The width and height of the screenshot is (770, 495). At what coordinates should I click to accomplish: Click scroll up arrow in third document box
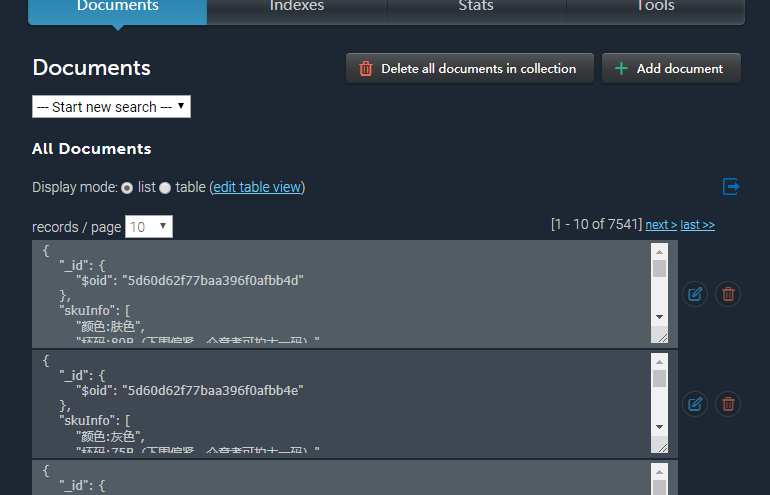pos(660,472)
